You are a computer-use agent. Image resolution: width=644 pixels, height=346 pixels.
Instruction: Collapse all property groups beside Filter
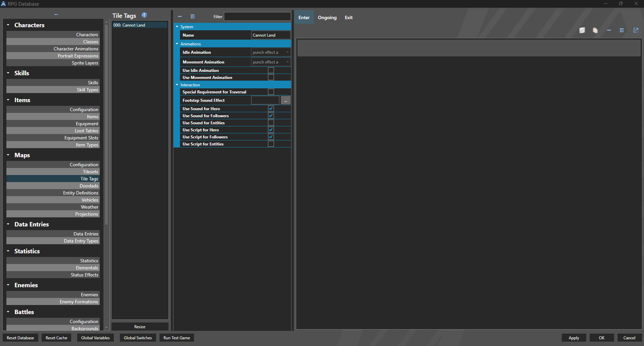[180, 16]
